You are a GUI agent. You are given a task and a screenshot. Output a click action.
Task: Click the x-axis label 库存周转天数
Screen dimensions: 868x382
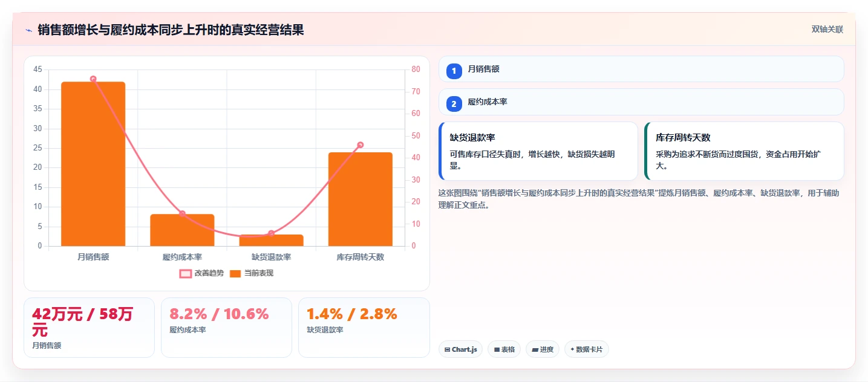pyautogui.click(x=361, y=257)
